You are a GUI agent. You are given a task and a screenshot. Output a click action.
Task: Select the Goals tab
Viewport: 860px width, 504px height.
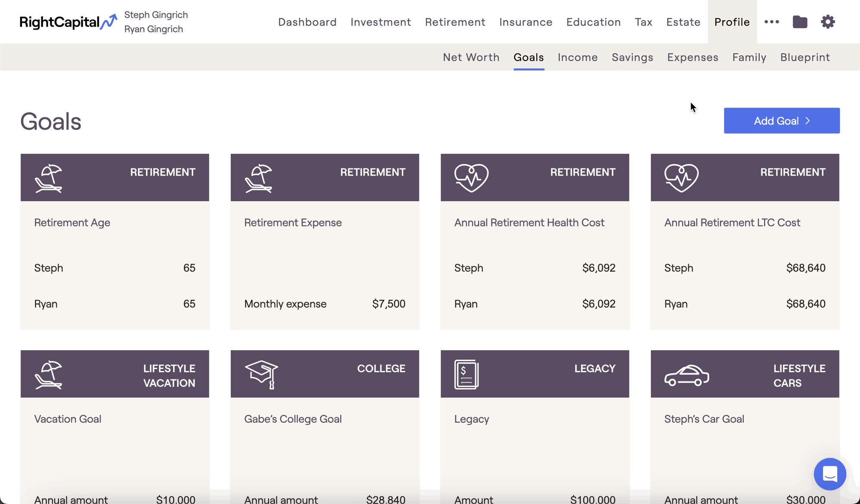(528, 57)
